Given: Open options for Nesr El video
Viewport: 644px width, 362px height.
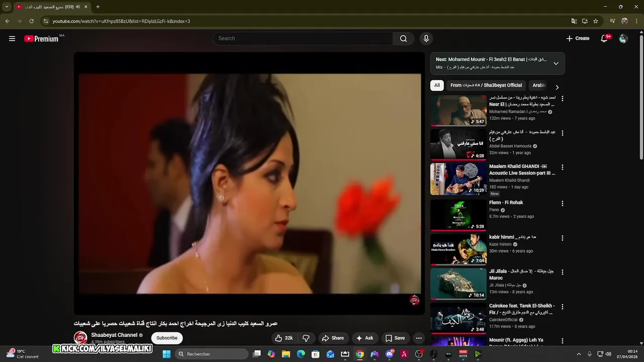Looking at the screenshot, I should (x=562, y=99).
